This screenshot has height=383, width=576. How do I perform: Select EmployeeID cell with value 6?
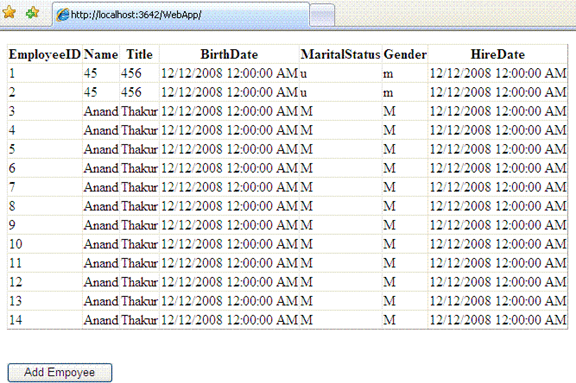pyautogui.click(x=45, y=168)
